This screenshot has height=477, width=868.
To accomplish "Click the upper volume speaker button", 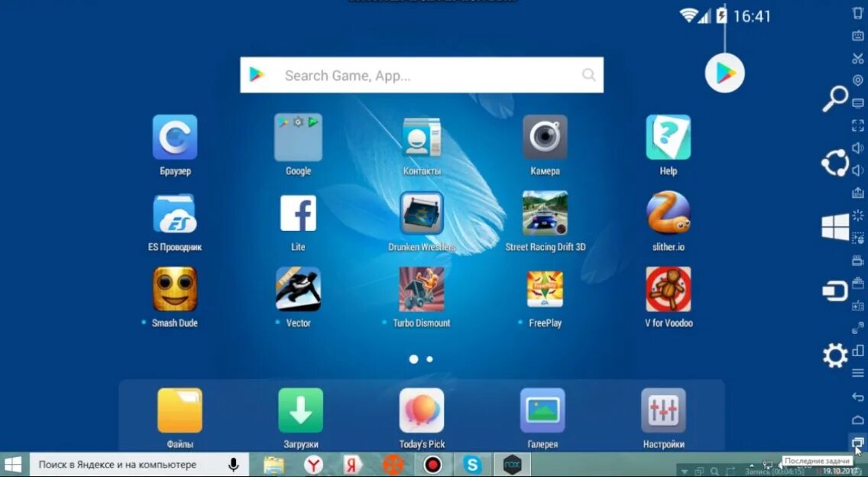I will click(x=857, y=148).
